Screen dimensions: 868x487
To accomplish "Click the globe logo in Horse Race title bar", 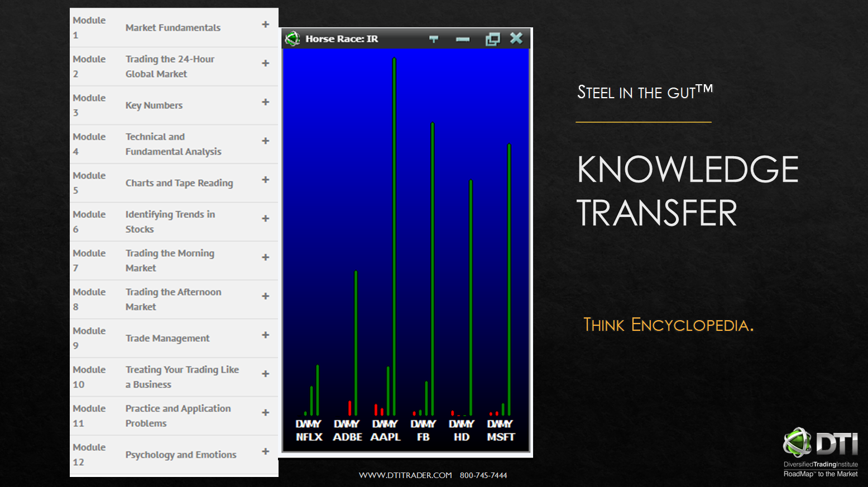I will tap(292, 38).
